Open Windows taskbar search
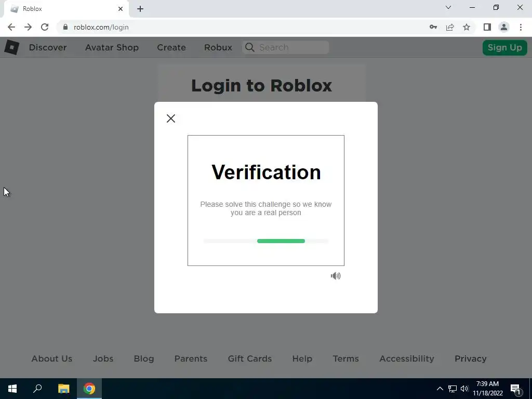This screenshot has width=532, height=399. click(x=37, y=389)
